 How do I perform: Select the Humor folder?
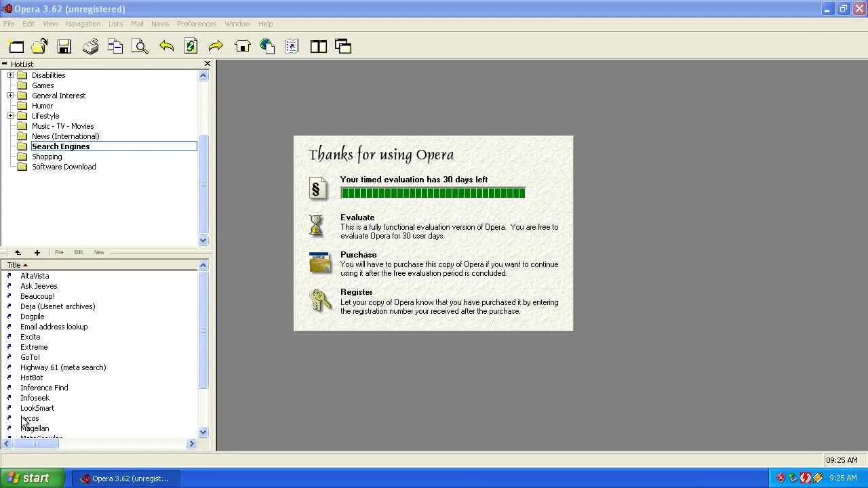click(42, 106)
